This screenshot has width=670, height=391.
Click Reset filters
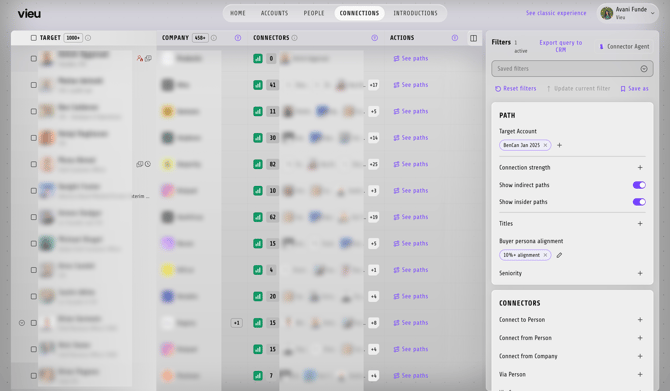pyautogui.click(x=515, y=89)
